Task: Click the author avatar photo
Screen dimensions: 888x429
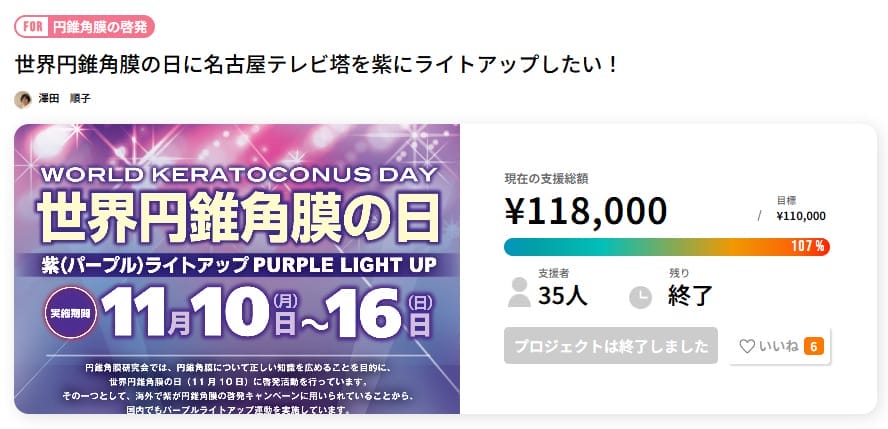Action: click(x=22, y=99)
